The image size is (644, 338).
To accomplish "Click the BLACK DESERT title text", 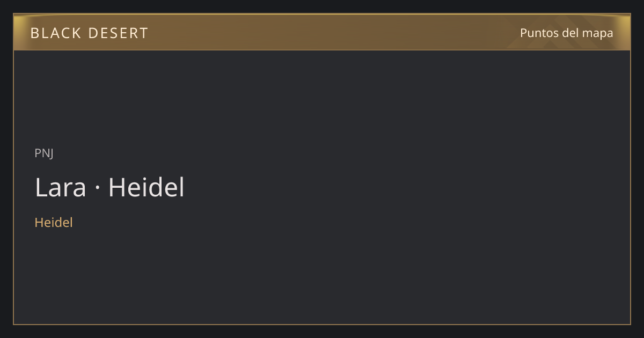I will point(89,33).
